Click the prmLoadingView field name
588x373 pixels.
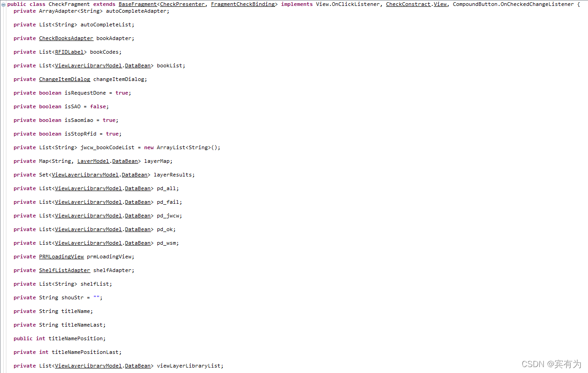109,257
